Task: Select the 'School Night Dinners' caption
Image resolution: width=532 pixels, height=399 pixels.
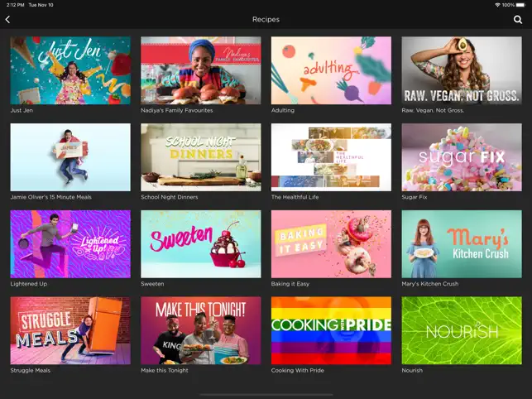Action: [x=170, y=197]
